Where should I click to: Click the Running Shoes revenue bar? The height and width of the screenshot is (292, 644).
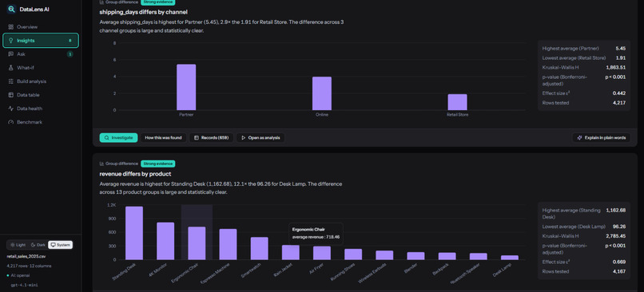coord(353,255)
